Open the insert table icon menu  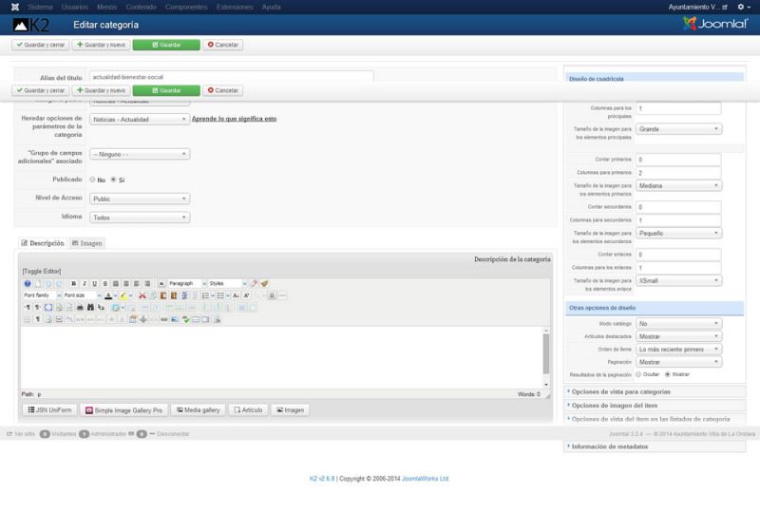pyautogui.click(x=117, y=307)
